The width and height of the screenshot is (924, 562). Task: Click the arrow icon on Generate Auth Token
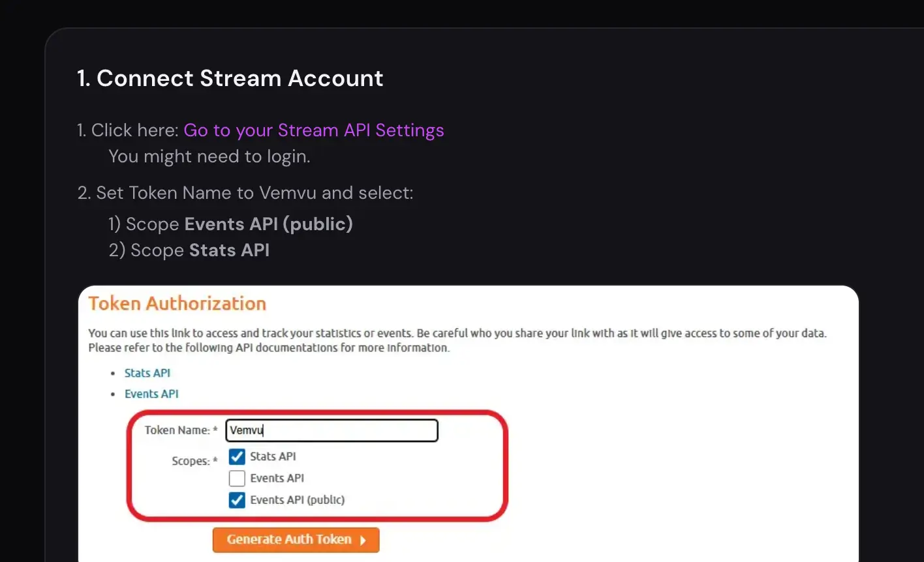(364, 540)
